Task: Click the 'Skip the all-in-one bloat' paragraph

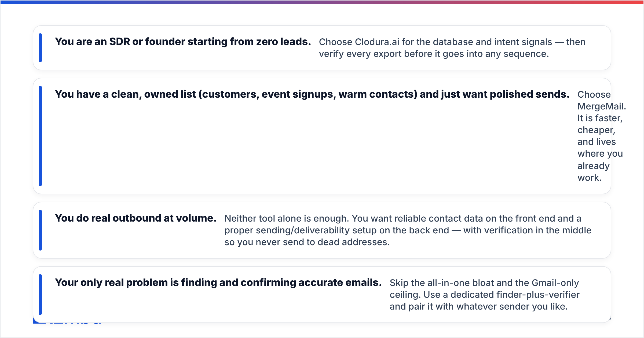Action: (484, 295)
